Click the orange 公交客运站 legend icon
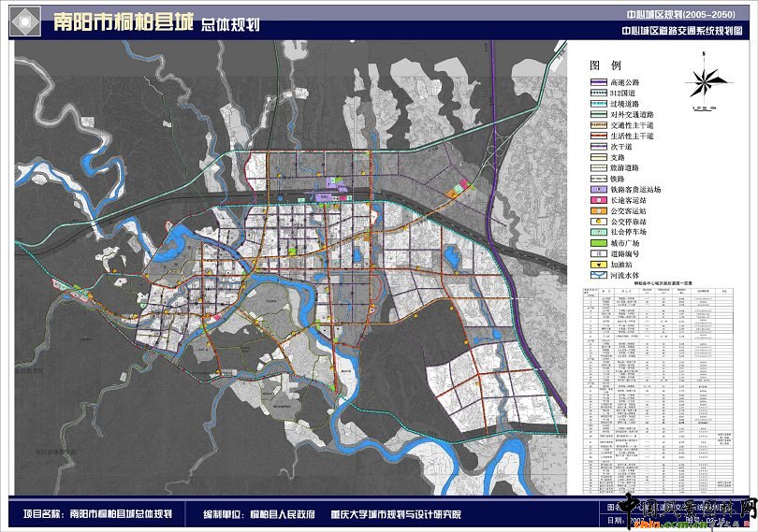Screen dimensions: 758x532 pos(593,211)
